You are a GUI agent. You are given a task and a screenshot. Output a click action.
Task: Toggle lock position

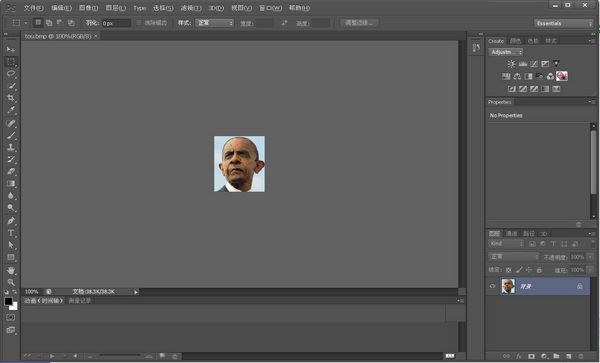click(x=529, y=270)
